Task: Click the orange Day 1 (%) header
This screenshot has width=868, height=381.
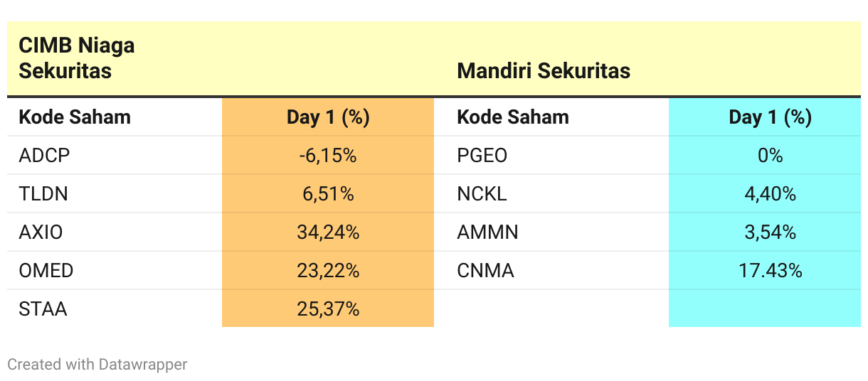Action: [328, 117]
